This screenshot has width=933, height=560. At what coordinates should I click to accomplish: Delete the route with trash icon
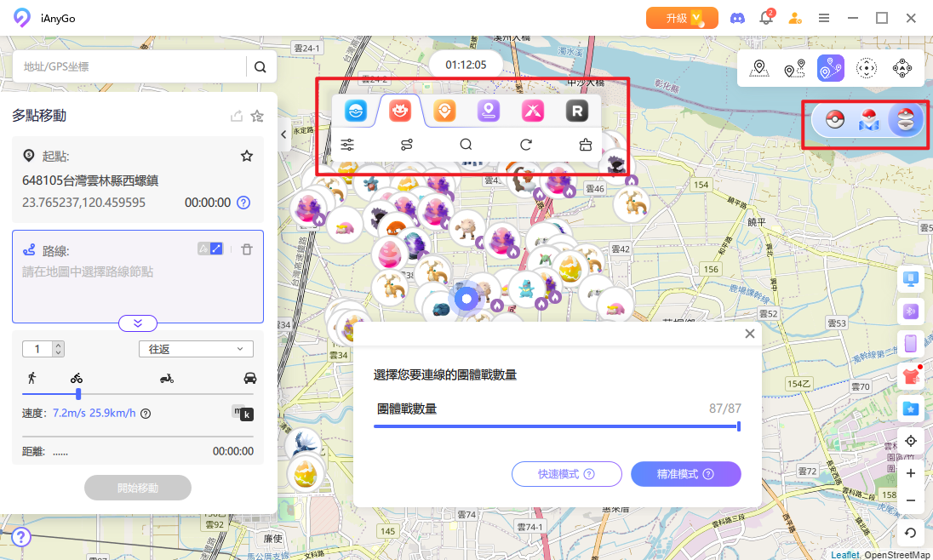(x=246, y=249)
